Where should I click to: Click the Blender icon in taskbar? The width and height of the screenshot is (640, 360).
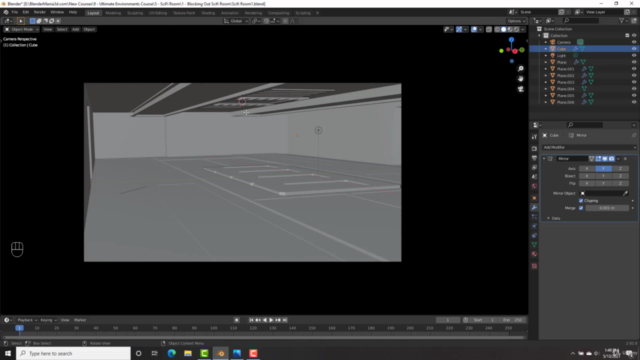(221, 353)
